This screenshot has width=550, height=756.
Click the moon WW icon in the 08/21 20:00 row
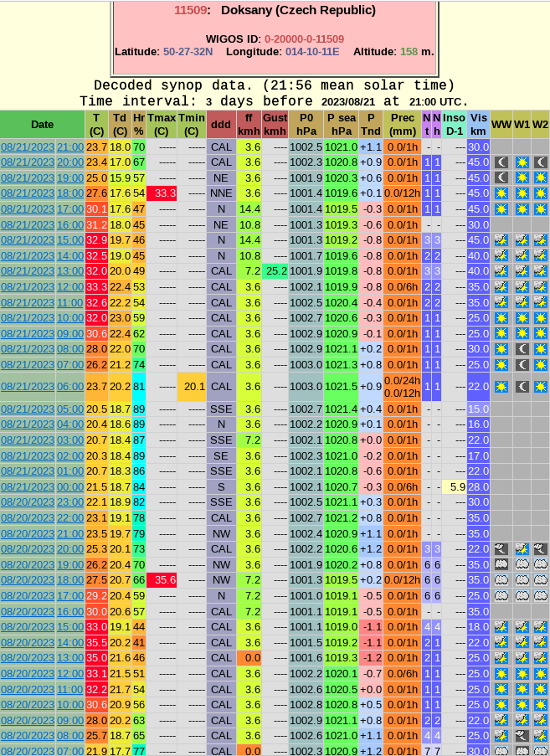click(501, 162)
